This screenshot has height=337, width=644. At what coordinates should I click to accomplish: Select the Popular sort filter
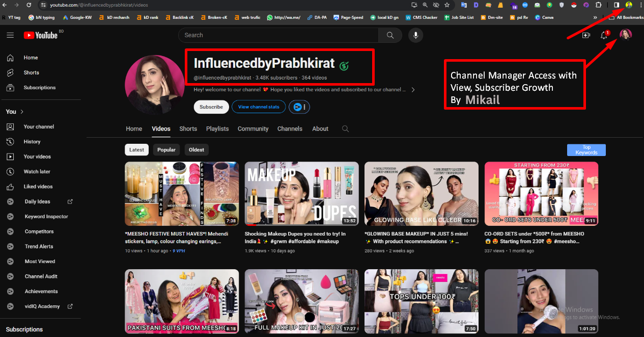click(166, 150)
